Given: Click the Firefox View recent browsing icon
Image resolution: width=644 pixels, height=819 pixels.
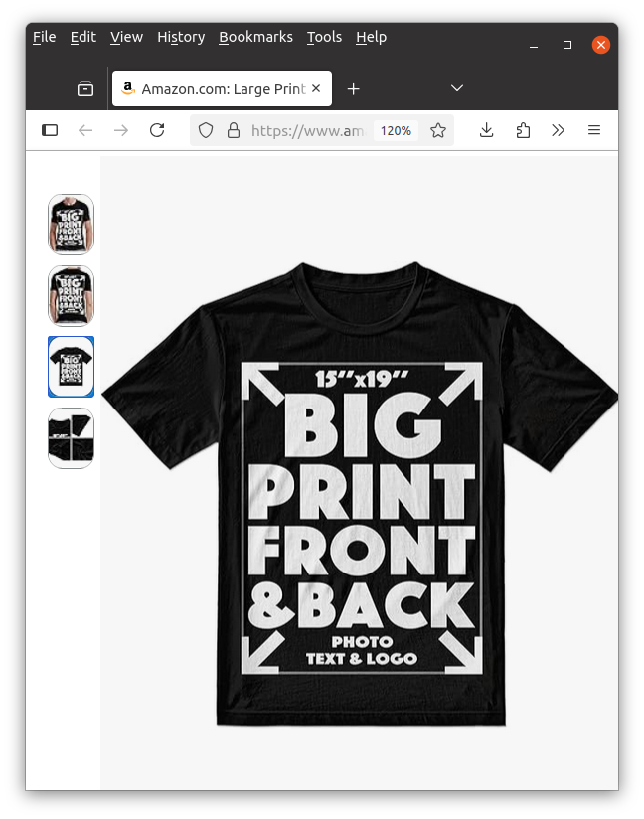Looking at the screenshot, I should pyautogui.click(x=85, y=88).
